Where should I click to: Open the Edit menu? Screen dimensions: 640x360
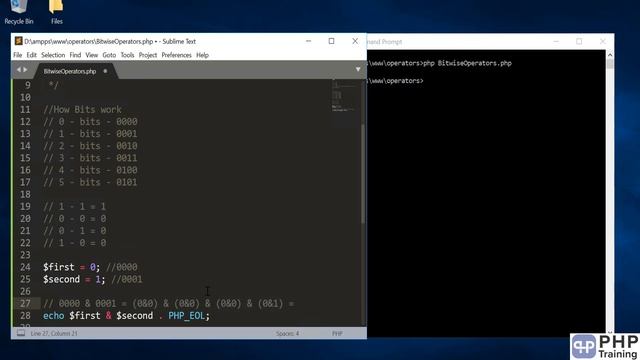[x=31, y=55]
